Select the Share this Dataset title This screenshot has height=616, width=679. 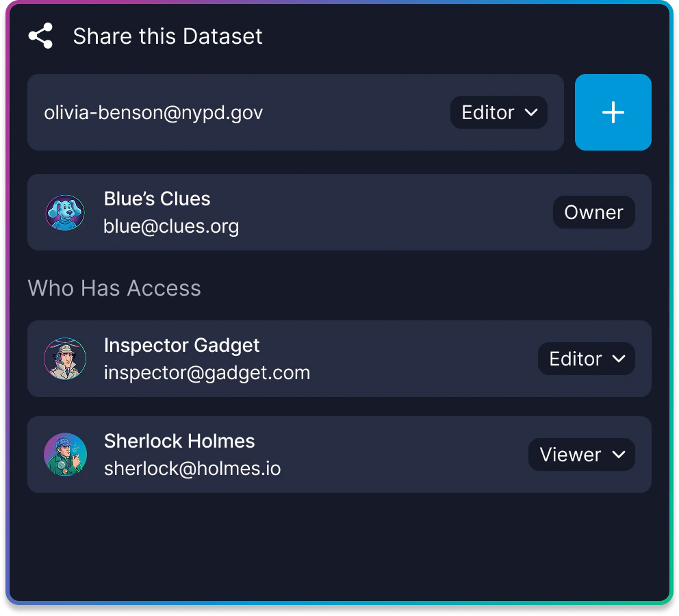point(167,36)
